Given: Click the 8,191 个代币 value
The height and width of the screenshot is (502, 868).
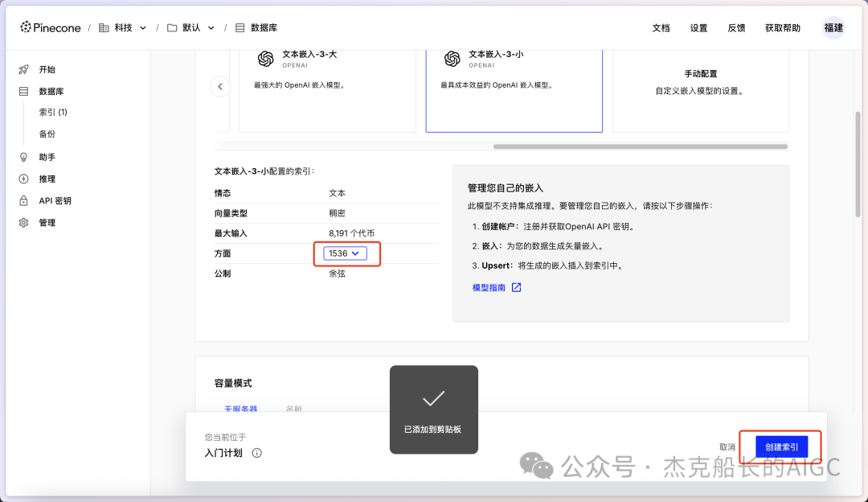Looking at the screenshot, I should [x=351, y=233].
